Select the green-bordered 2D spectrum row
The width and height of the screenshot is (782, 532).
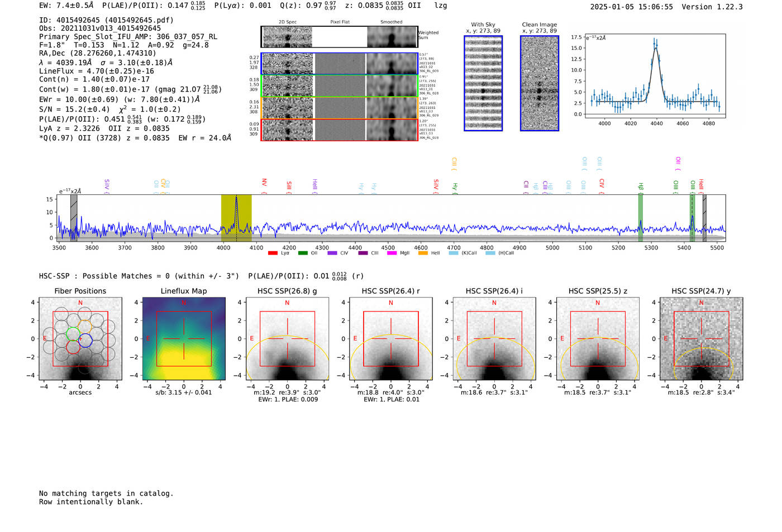[x=340, y=85]
